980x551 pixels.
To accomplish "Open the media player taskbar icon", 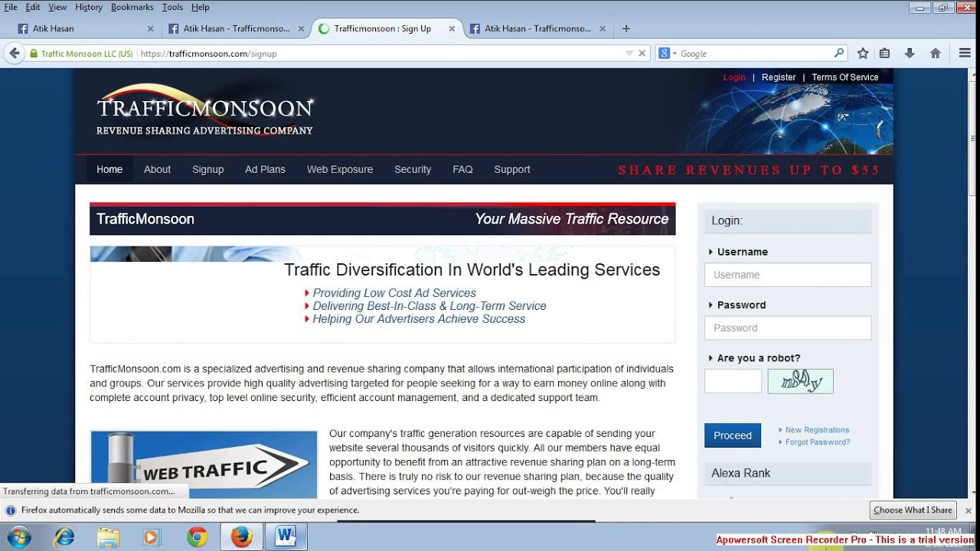I will [151, 537].
